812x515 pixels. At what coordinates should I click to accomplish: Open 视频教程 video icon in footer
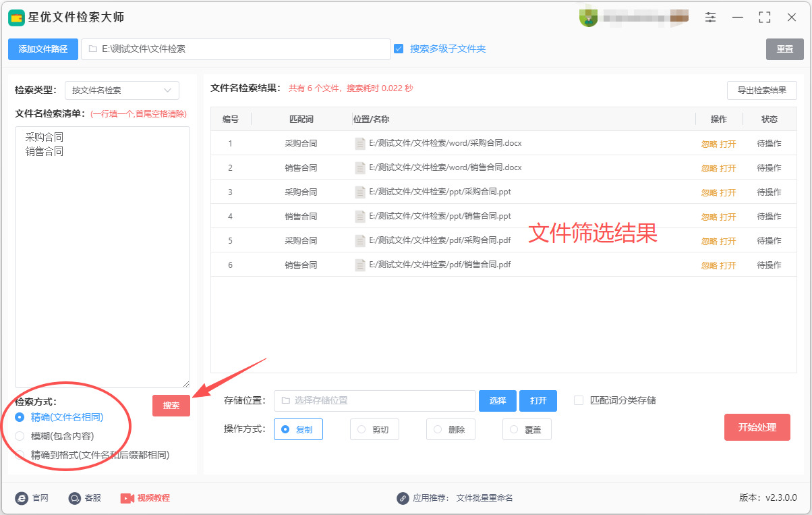(x=127, y=498)
